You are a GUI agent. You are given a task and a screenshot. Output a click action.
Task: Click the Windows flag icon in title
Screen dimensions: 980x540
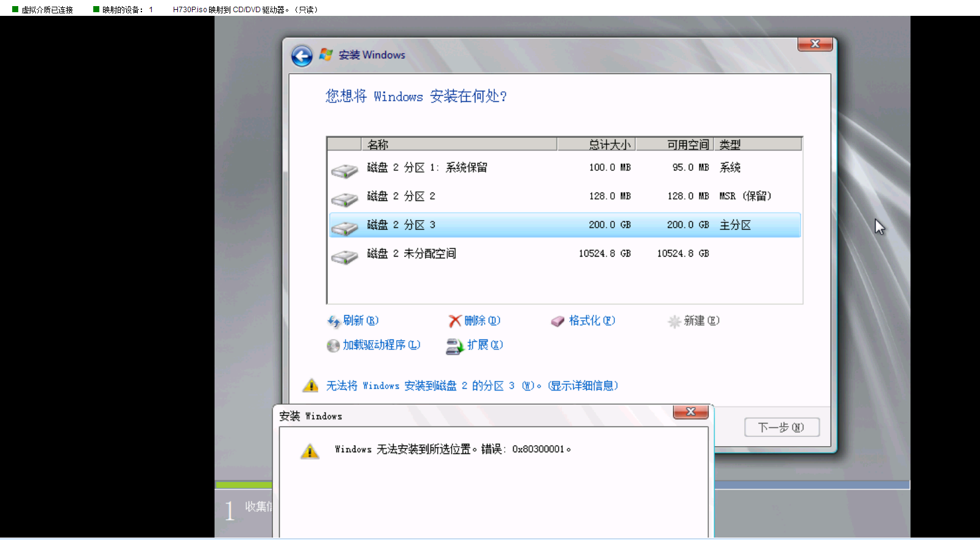pyautogui.click(x=326, y=54)
